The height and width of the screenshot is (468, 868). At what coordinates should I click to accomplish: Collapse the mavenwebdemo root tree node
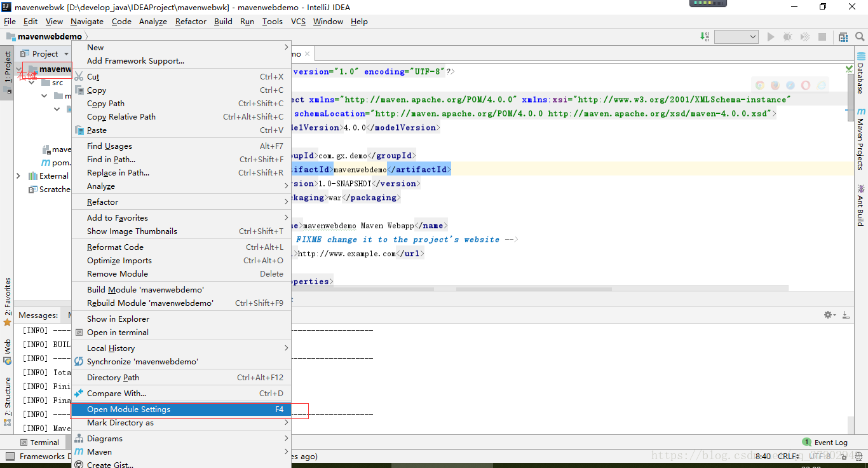19,69
